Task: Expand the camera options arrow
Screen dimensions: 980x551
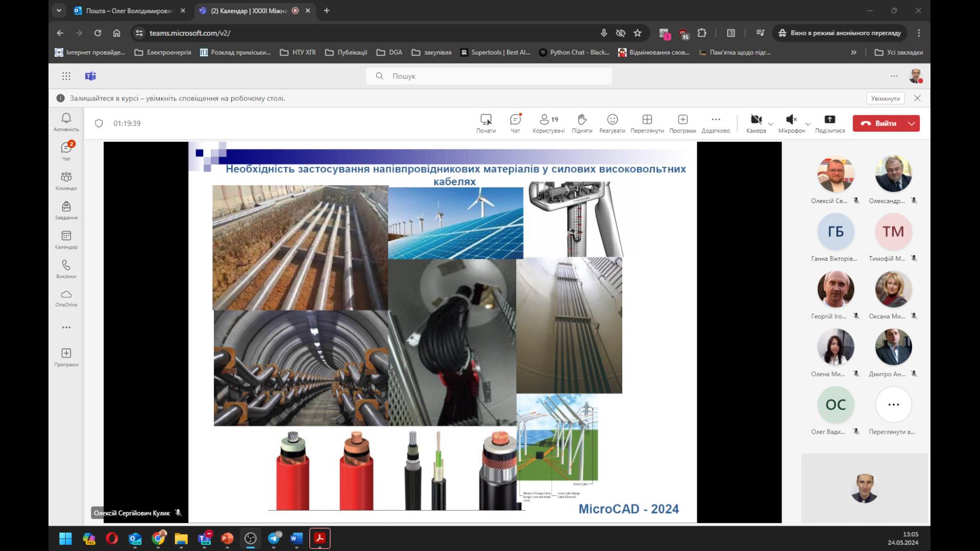Action: click(x=771, y=124)
